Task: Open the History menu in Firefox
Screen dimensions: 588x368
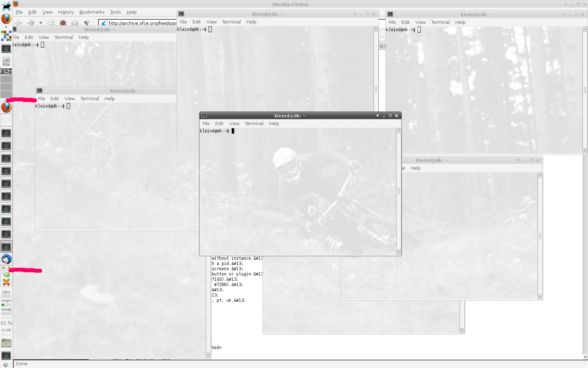Action: [x=66, y=12]
